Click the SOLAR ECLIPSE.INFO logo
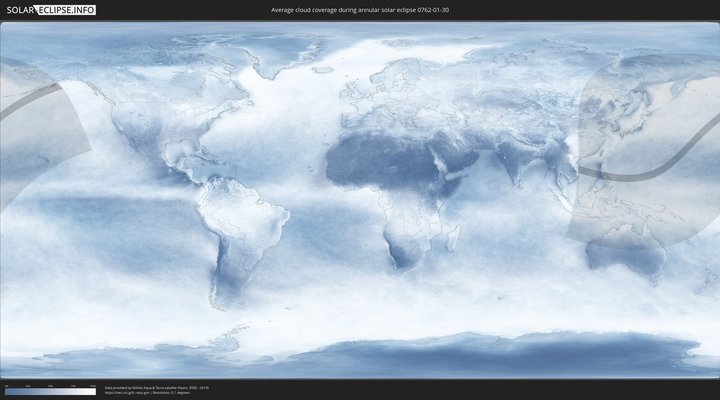 [x=51, y=10]
